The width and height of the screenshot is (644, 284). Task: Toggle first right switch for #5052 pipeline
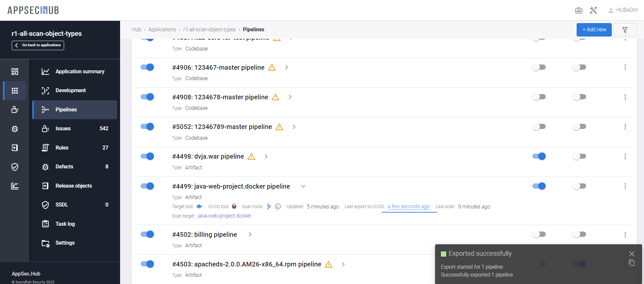539,127
